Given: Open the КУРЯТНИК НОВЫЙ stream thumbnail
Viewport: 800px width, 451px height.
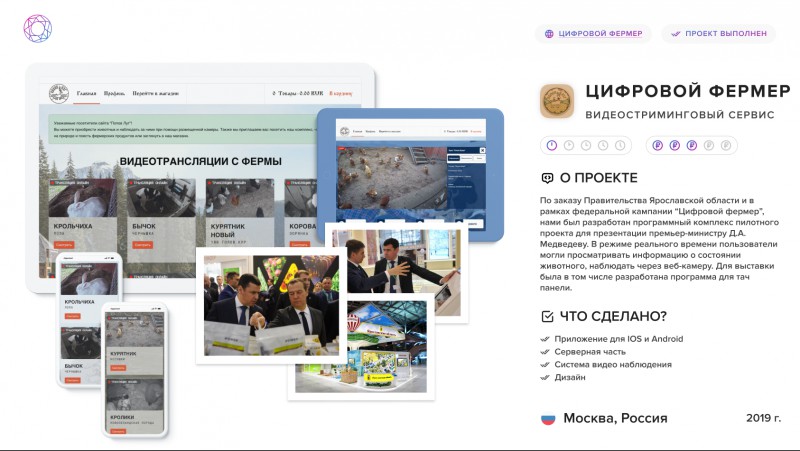Looking at the screenshot, I should pyautogui.click(x=240, y=199).
